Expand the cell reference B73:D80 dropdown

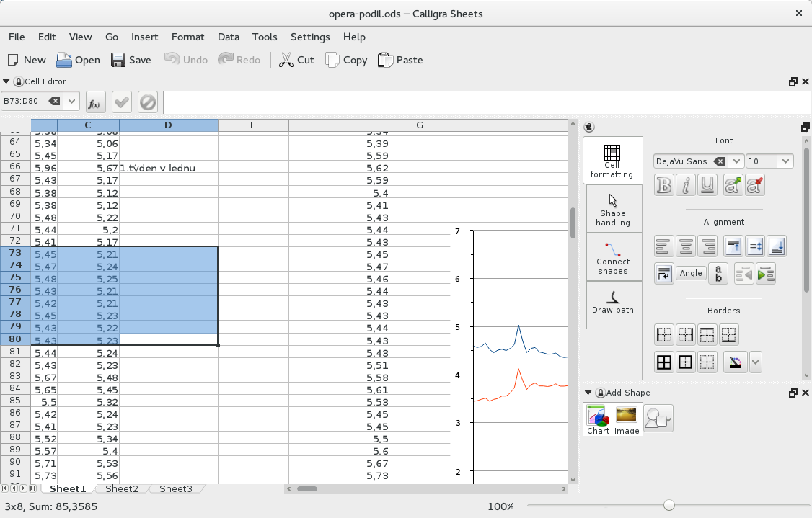71,102
